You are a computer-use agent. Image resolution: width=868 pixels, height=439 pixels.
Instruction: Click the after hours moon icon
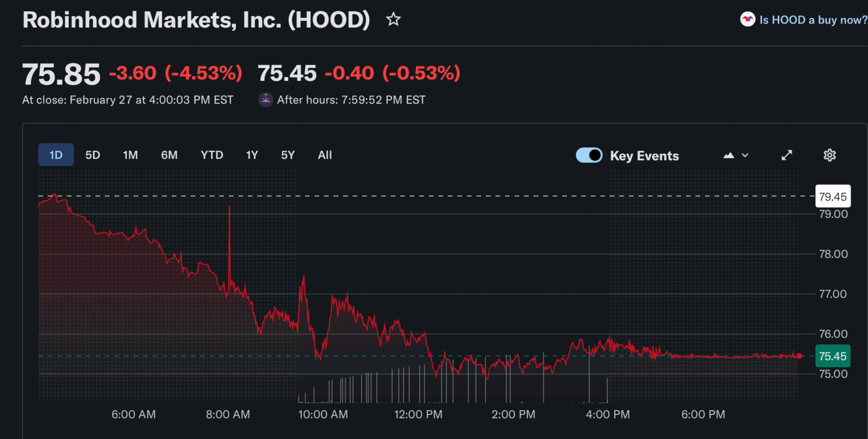click(x=266, y=100)
